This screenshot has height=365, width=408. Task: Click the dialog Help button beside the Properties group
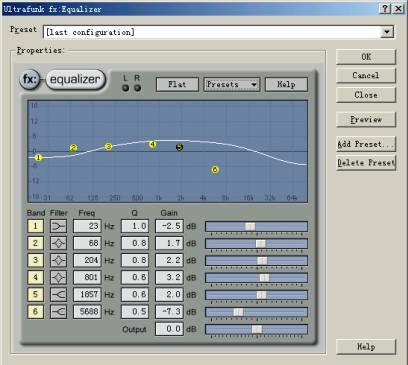[x=366, y=347]
